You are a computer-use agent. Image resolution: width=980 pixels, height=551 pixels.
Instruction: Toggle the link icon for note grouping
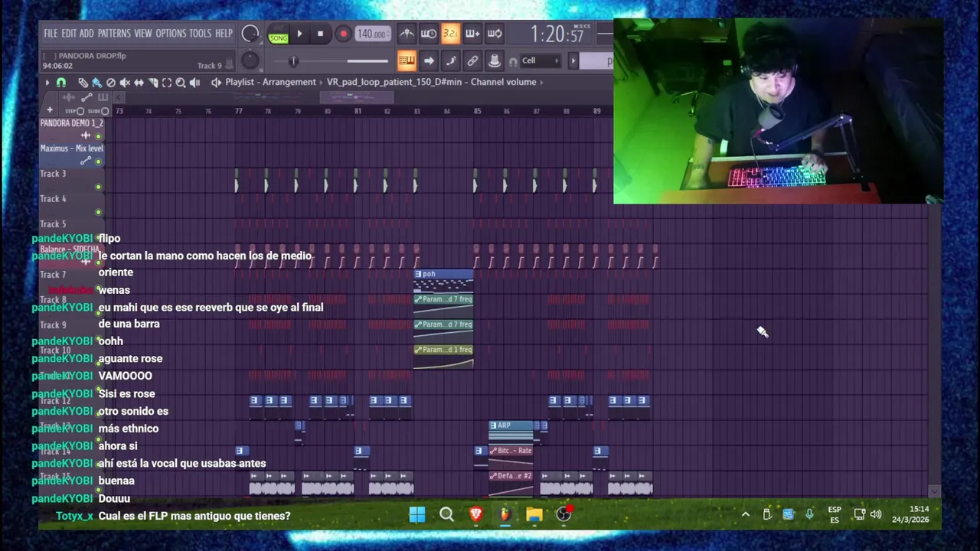click(x=472, y=61)
